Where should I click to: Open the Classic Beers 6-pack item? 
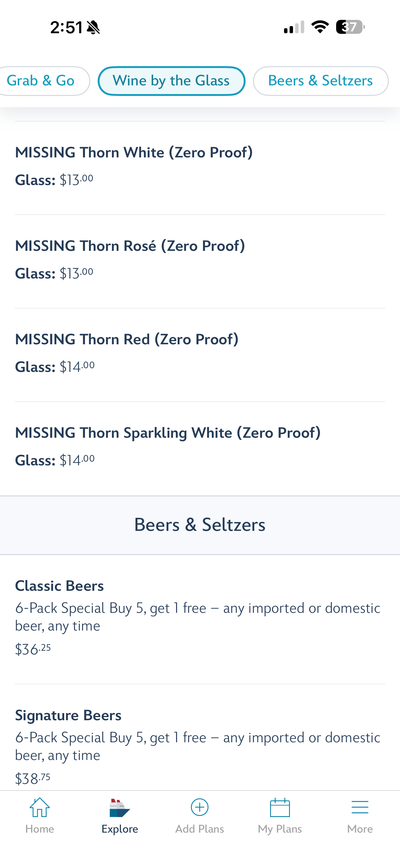(x=200, y=619)
